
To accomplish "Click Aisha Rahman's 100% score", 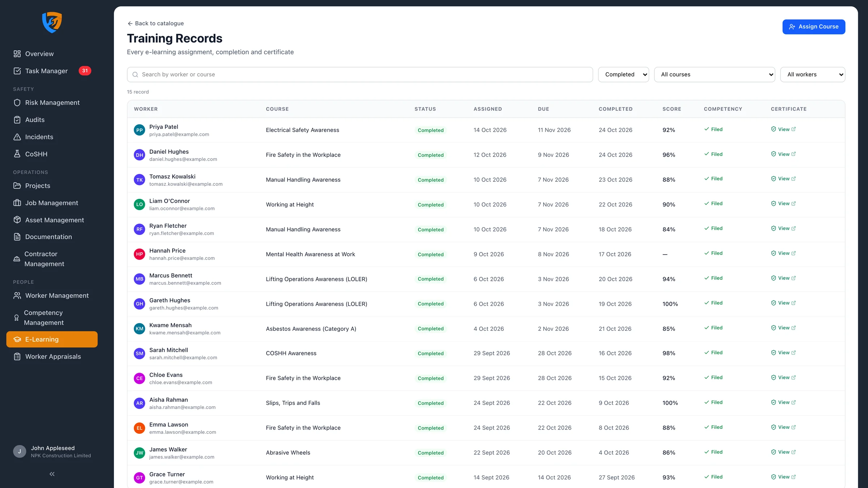I will [x=670, y=403].
